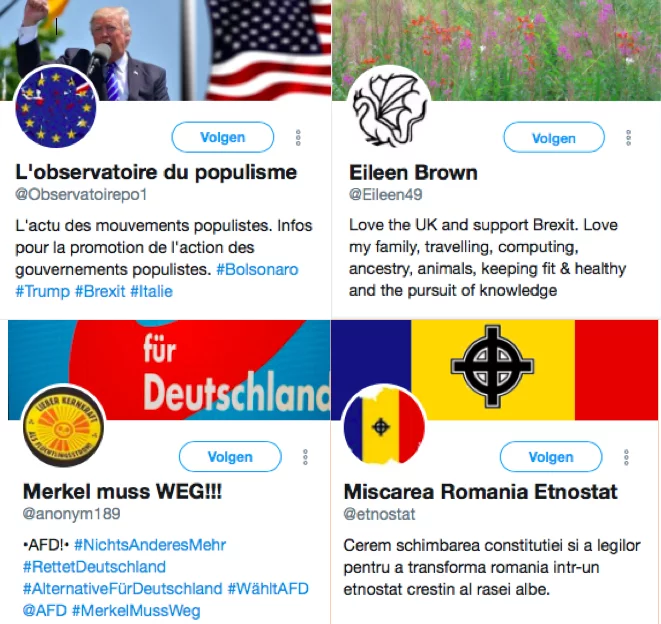Open the #Bolsonaro hashtag link

click(x=257, y=269)
